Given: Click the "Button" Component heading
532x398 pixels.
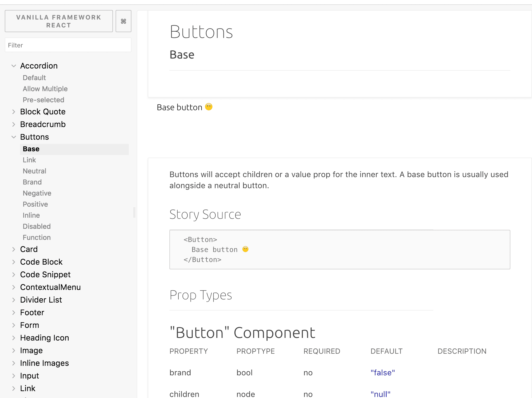Looking at the screenshot, I should click(242, 332).
